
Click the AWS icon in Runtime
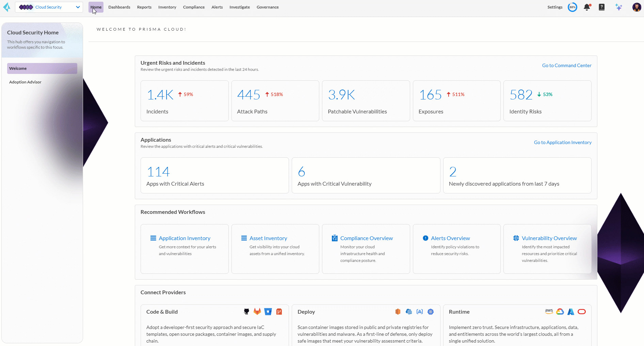(549, 311)
